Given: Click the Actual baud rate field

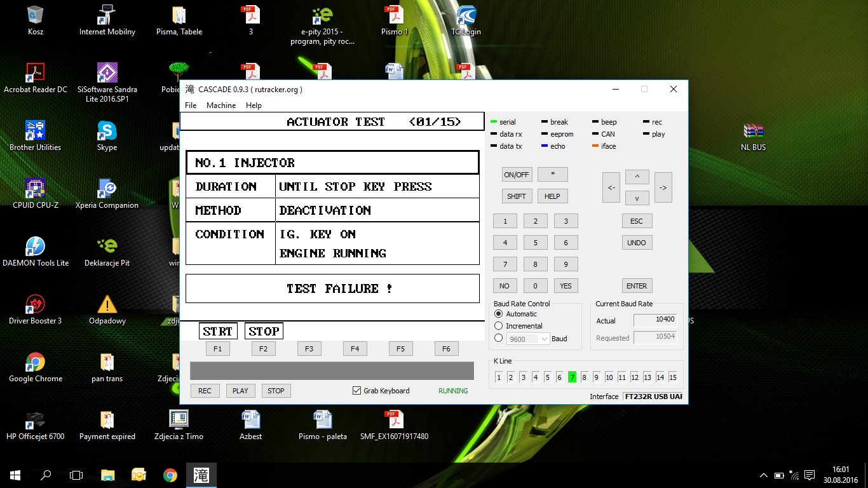Looking at the screenshot, I should (655, 320).
